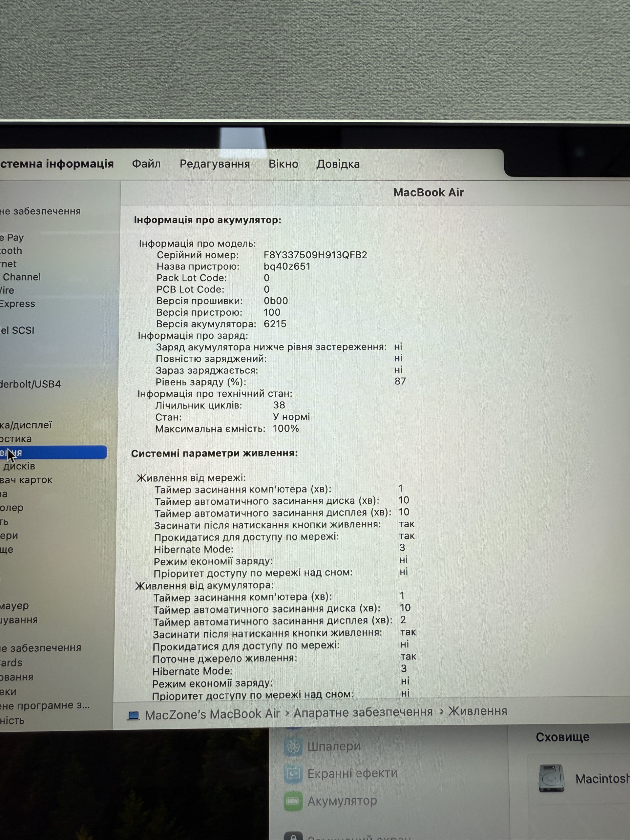Click Версія пристрою value 100

pyautogui.click(x=272, y=312)
